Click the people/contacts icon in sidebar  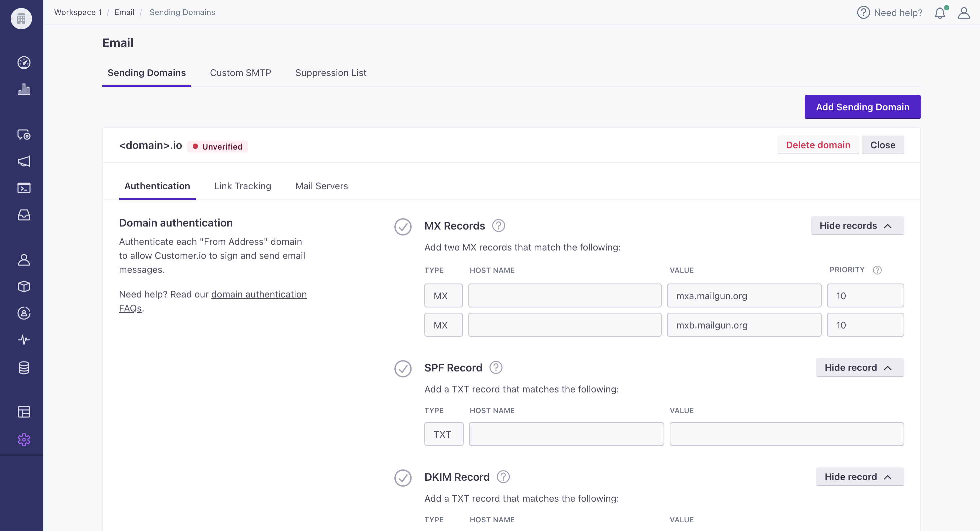(23, 260)
